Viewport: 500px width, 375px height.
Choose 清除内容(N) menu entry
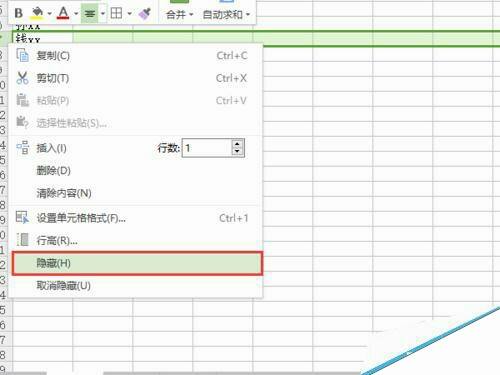tap(136, 193)
